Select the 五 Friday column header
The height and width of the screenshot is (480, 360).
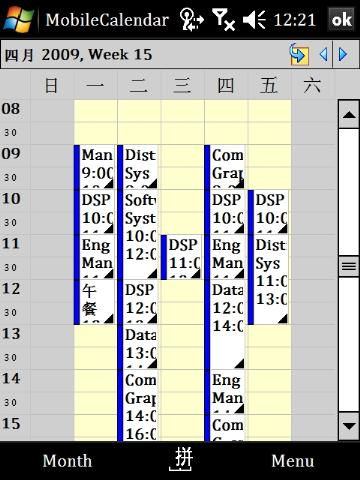[269, 85]
